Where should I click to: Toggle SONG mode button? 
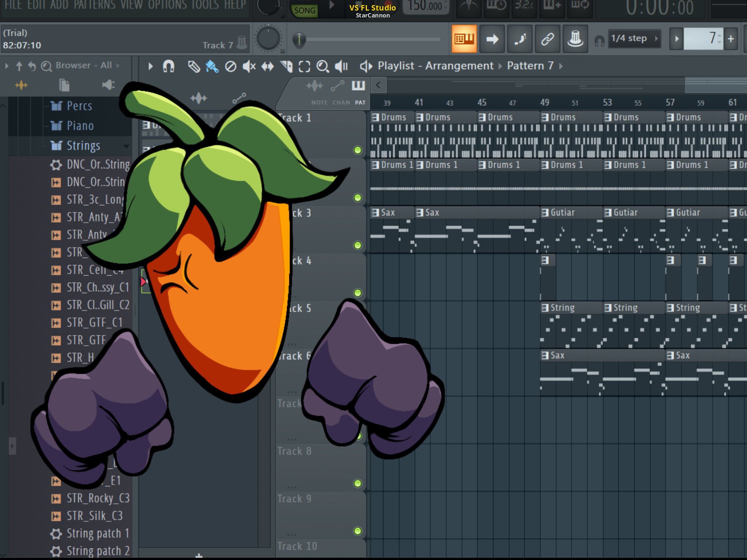(305, 10)
